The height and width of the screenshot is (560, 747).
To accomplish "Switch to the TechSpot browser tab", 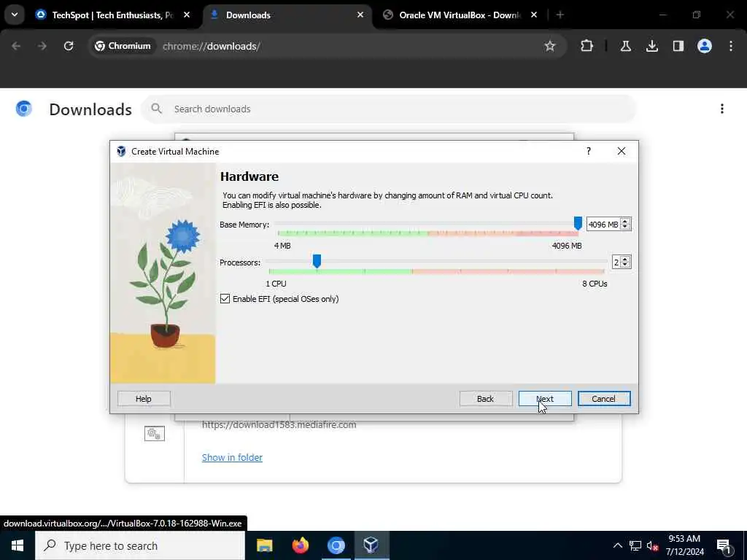I will click(113, 15).
